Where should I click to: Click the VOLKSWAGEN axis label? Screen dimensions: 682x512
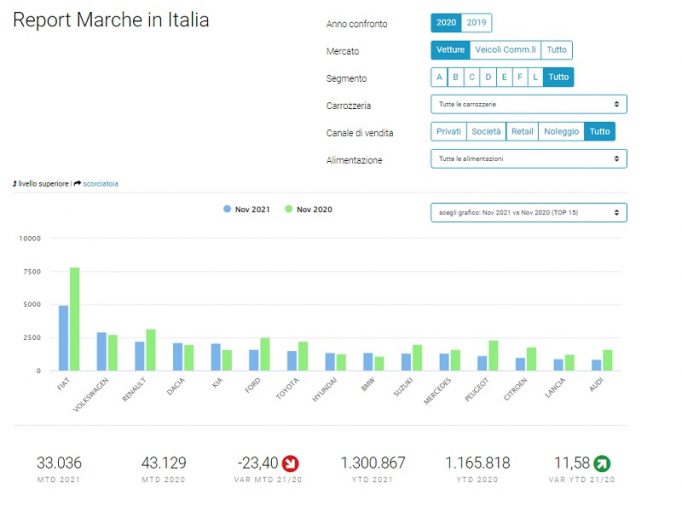click(x=90, y=395)
